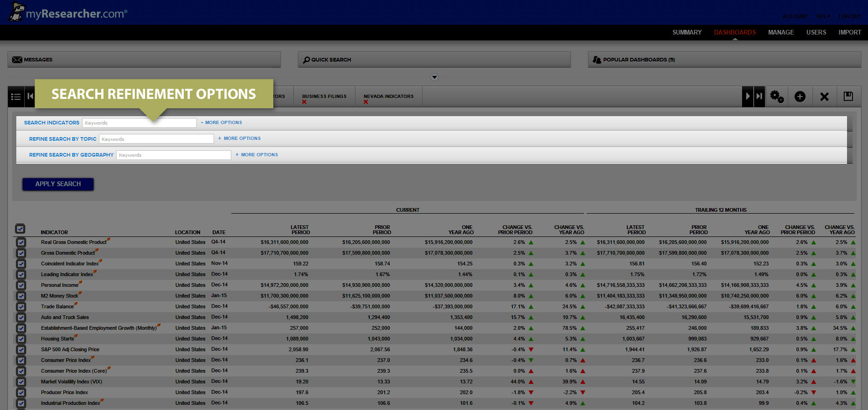Select the Housing Starts indicator name
The image size is (868, 410).
57,339
